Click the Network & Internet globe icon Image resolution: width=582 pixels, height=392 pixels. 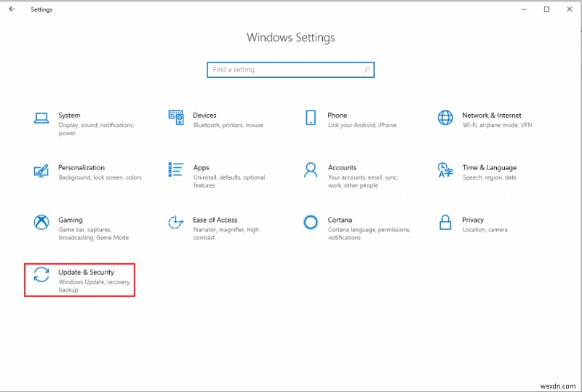coord(445,118)
